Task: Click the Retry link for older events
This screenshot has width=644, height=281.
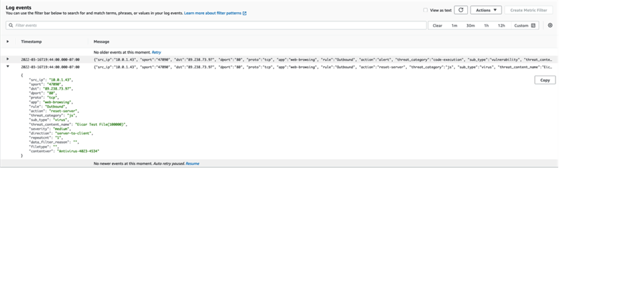Action: [156, 52]
